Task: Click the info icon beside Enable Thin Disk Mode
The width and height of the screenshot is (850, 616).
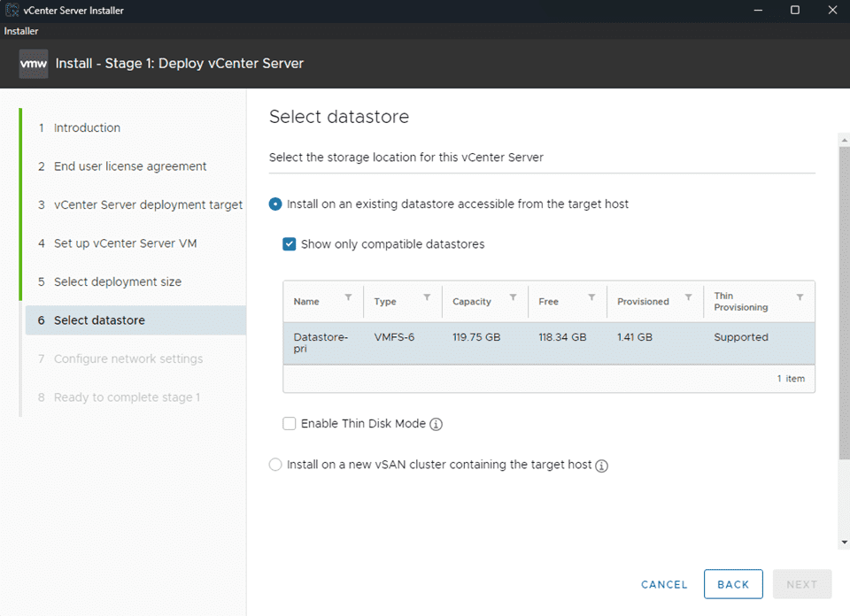Action: 435,424
